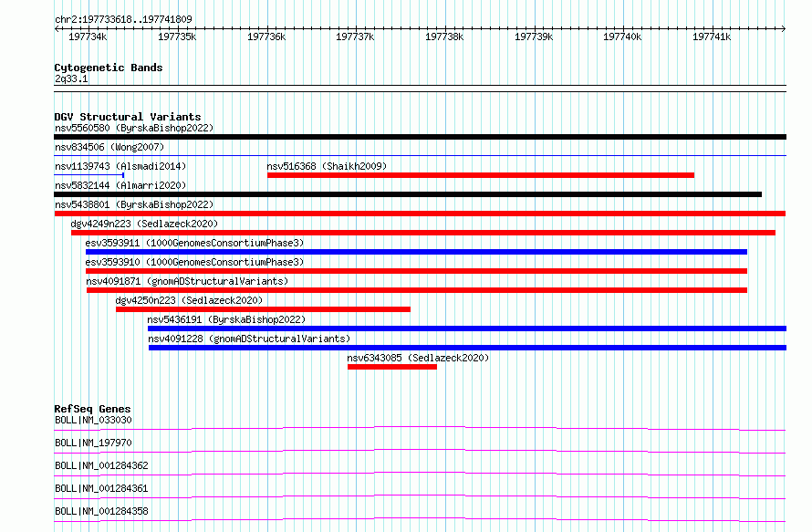Click the 197741k ruler position label
The height and width of the screenshot is (532, 812).
coord(712,37)
